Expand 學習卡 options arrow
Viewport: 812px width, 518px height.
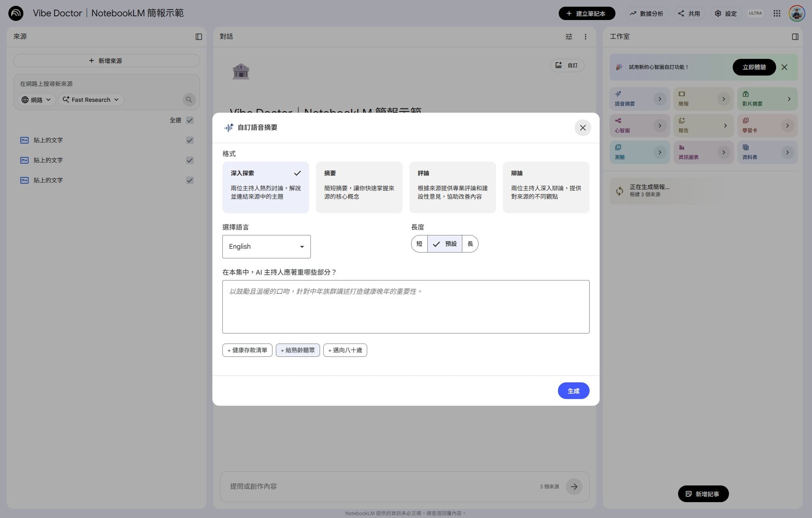tap(787, 126)
